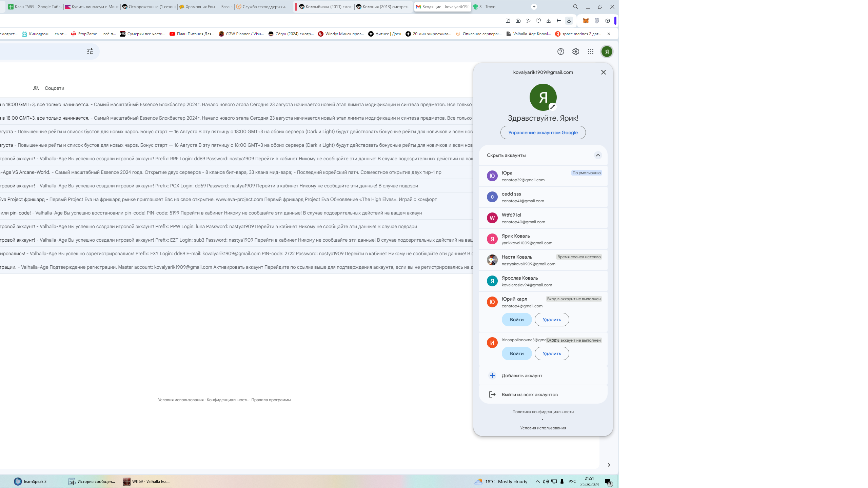The width and height of the screenshot is (868, 488).
Task: Show hidden system tray icons
Action: 537,482
